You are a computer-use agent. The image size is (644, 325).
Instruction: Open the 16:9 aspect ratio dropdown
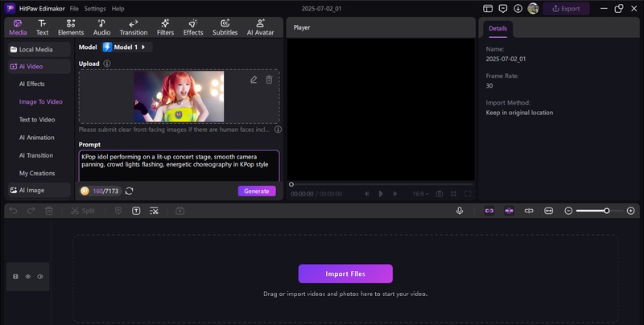click(x=420, y=194)
